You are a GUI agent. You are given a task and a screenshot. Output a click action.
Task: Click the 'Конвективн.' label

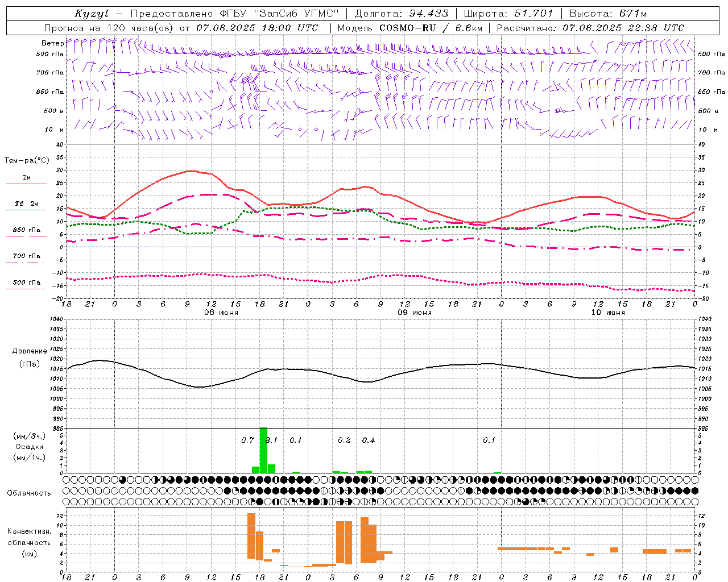pos(30,531)
